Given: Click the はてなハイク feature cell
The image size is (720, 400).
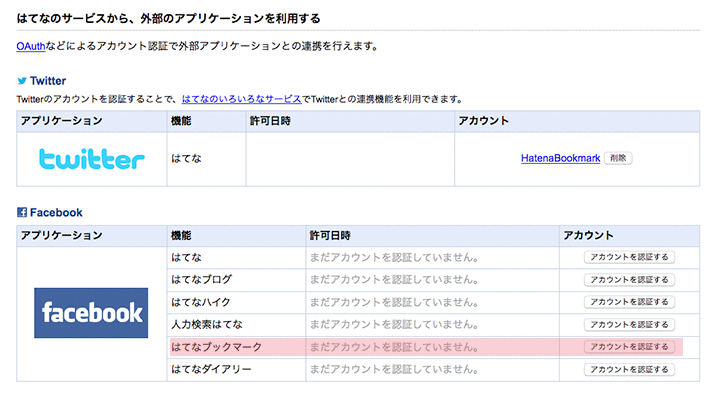Looking at the screenshot, I should [x=236, y=302].
